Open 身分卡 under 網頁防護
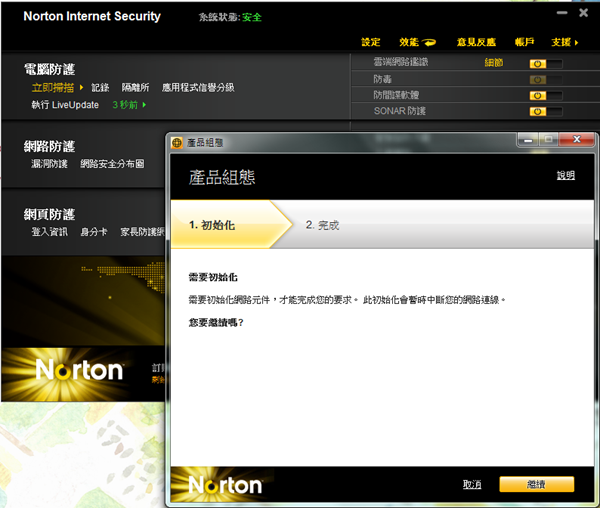 tap(94, 232)
